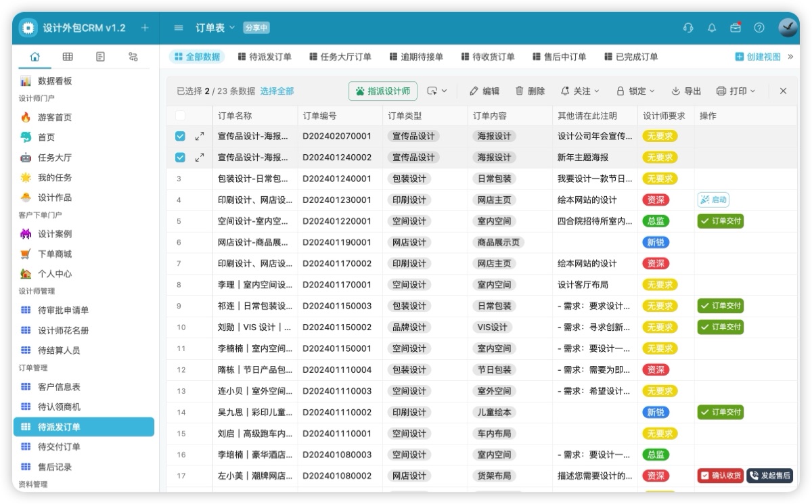Screen dimensions: 812x504
Task: Switch to 已完成订单 view tab
Action: coord(631,57)
